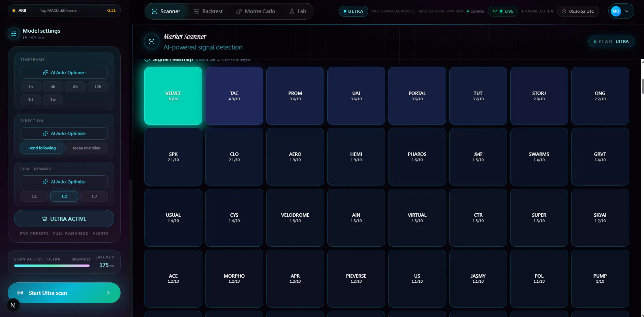Enable AI Auto-Optimize for Direction
This screenshot has height=317, width=644.
click(x=64, y=134)
